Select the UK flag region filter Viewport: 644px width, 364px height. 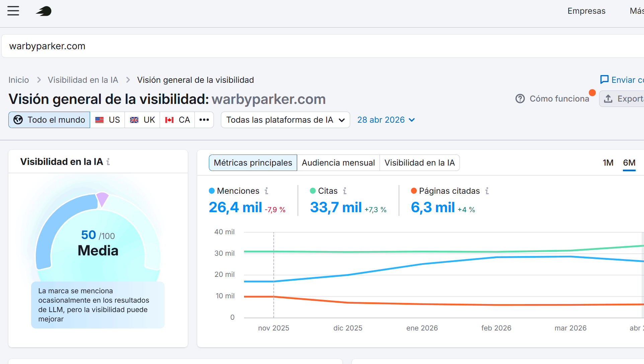[x=142, y=120]
